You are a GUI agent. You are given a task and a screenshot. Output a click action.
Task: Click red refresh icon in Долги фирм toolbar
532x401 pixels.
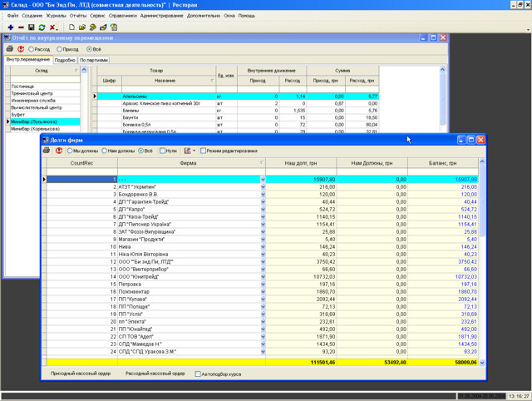click(x=59, y=151)
